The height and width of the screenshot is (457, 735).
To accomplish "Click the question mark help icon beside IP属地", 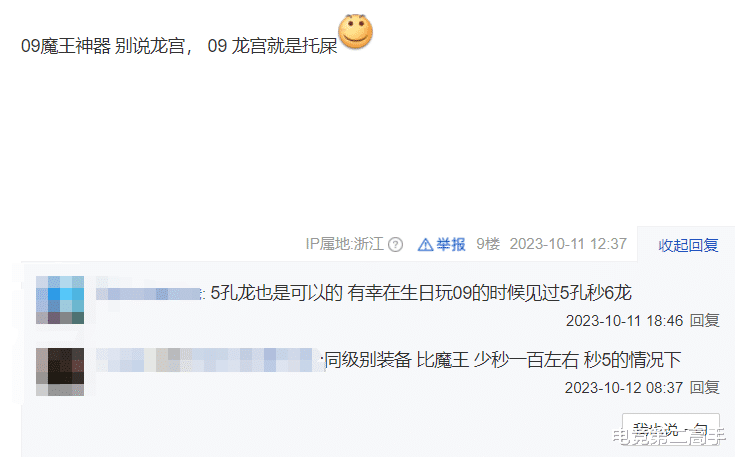I will (396, 245).
